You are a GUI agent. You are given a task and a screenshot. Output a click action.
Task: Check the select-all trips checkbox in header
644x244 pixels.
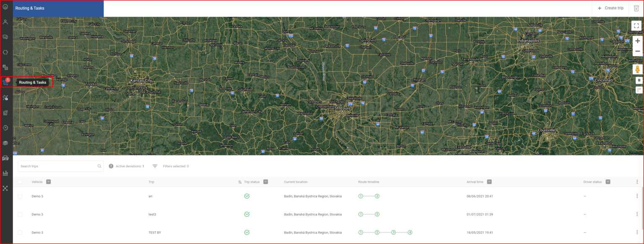(x=20, y=182)
